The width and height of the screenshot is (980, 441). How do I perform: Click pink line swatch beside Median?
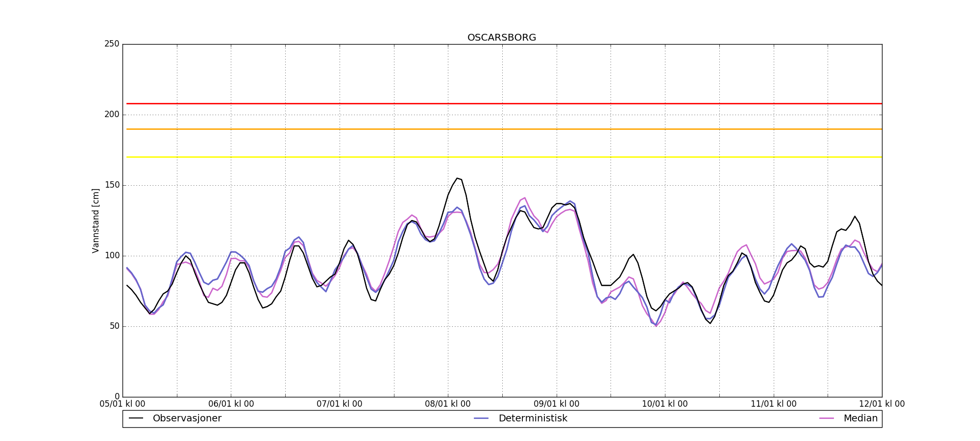(827, 418)
